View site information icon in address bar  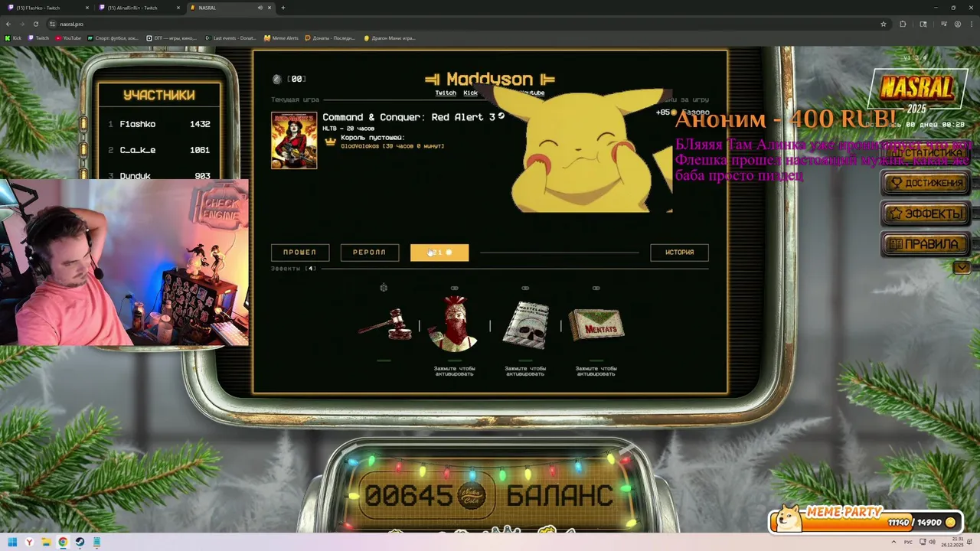click(x=52, y=24)
